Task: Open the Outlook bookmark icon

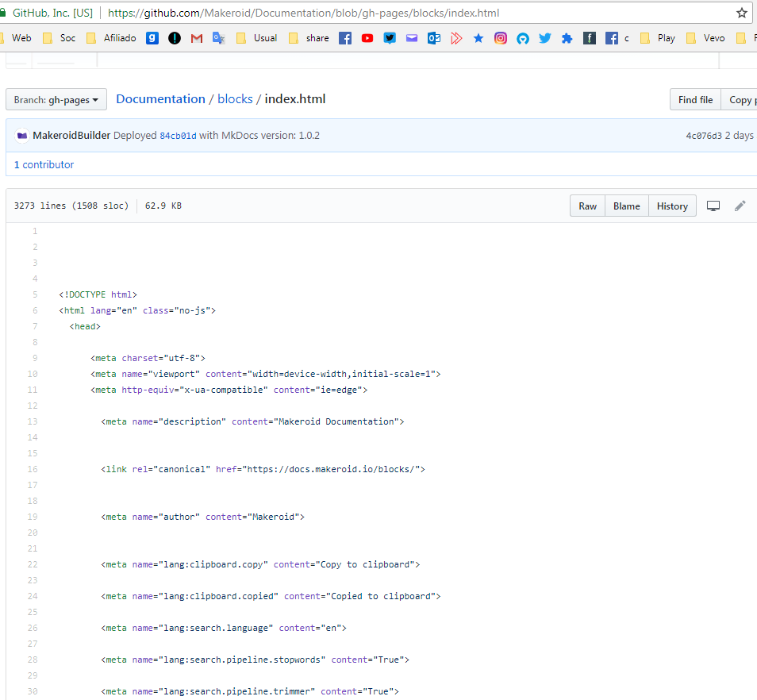Action: pos(434,38)
